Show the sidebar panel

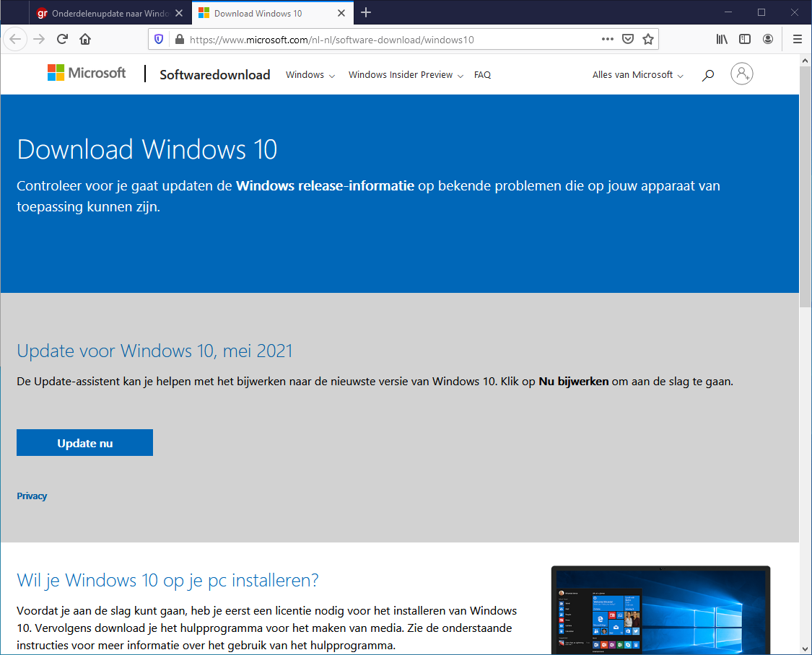click(745, 39)
